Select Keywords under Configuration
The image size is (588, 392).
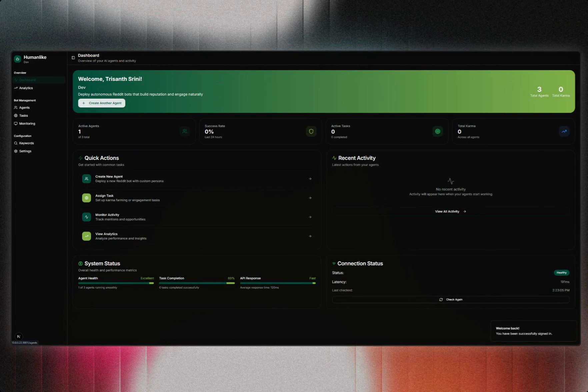coord(26,143)
